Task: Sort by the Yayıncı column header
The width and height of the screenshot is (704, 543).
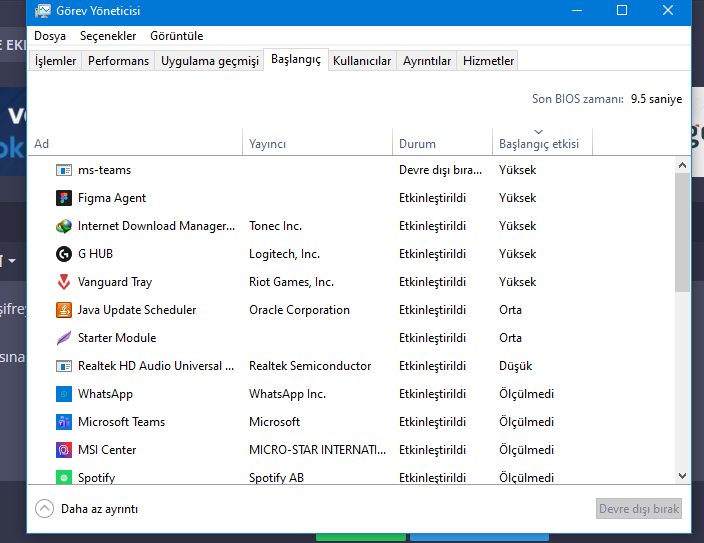Action: (x=317, y=144)
